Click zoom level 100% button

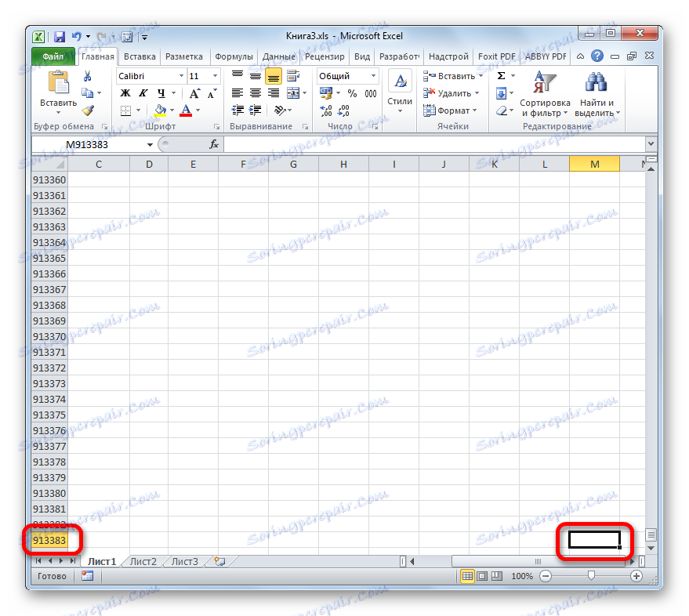tap(522, 576)
